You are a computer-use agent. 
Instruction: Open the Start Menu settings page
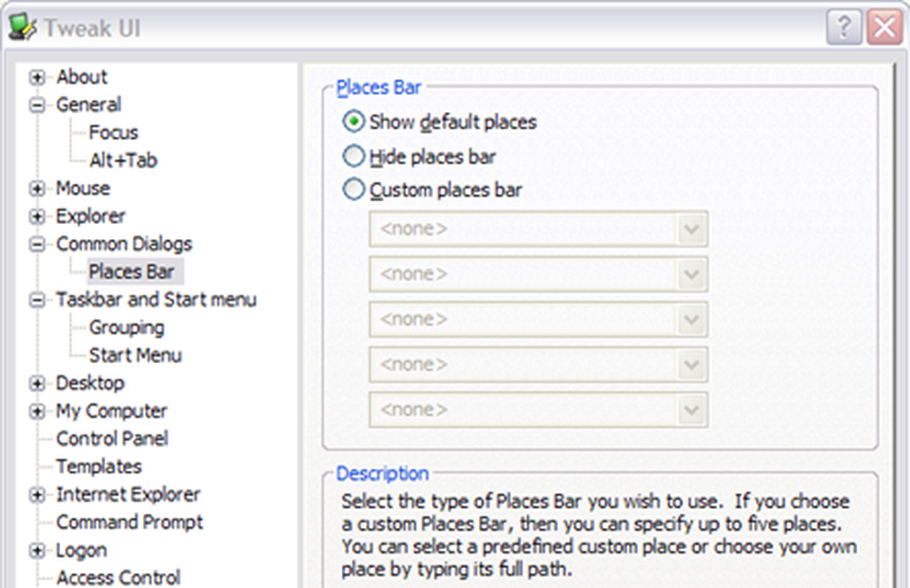(x=136, y=355)
